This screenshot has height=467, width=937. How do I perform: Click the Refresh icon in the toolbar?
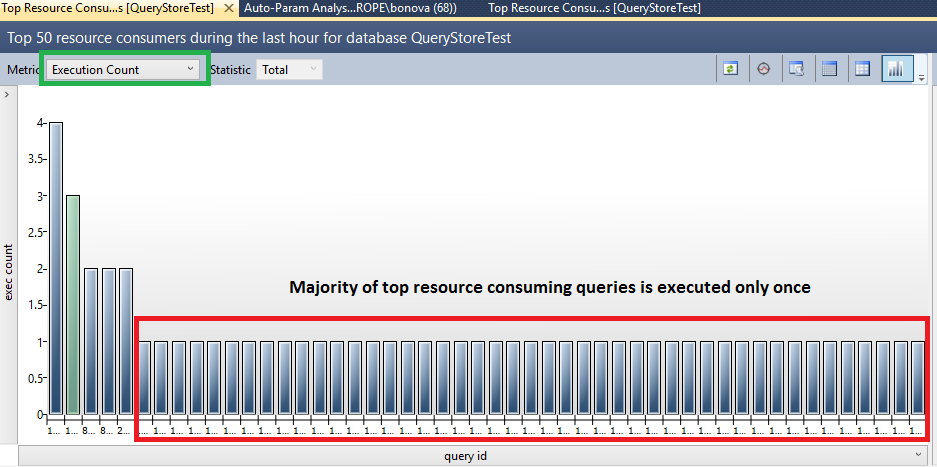[x=731, y=69]
